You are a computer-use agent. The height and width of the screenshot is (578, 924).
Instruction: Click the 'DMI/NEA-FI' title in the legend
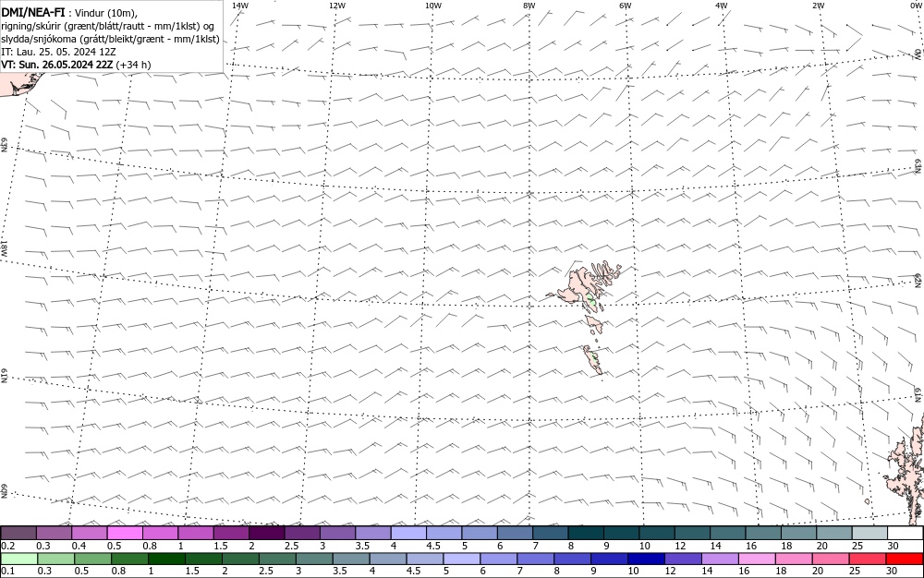pos(33,12)
